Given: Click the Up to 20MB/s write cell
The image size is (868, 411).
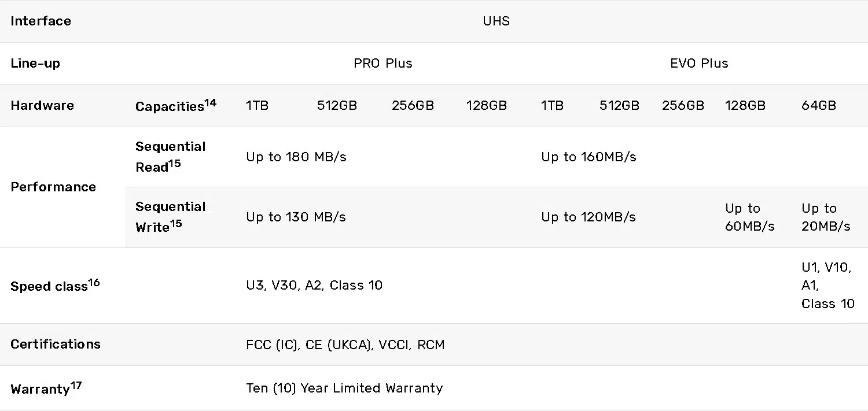Looking at the screenshot, I should click(x=826, y=217).
